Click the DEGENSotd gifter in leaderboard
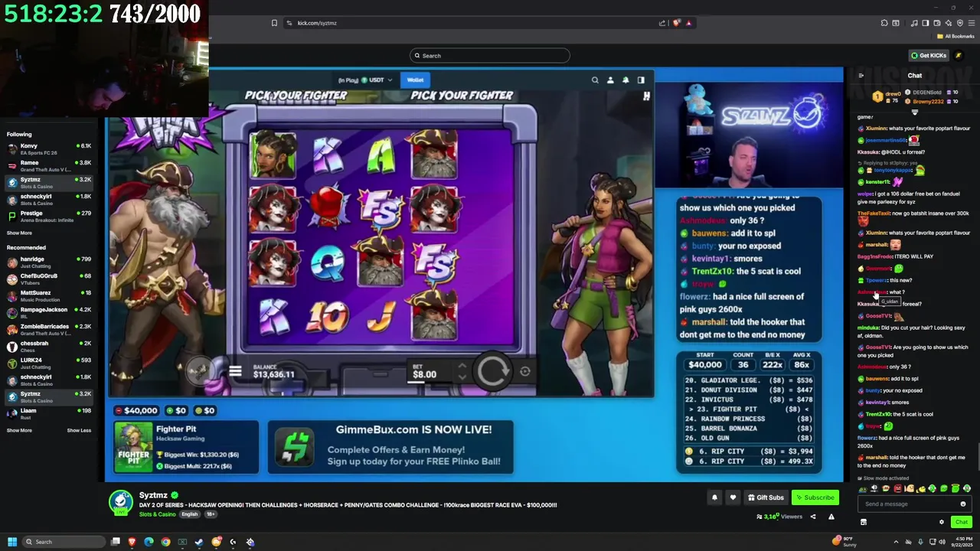The height and width of the screenshot is (551, 980). pyautogui.click(x=930, y=93)
